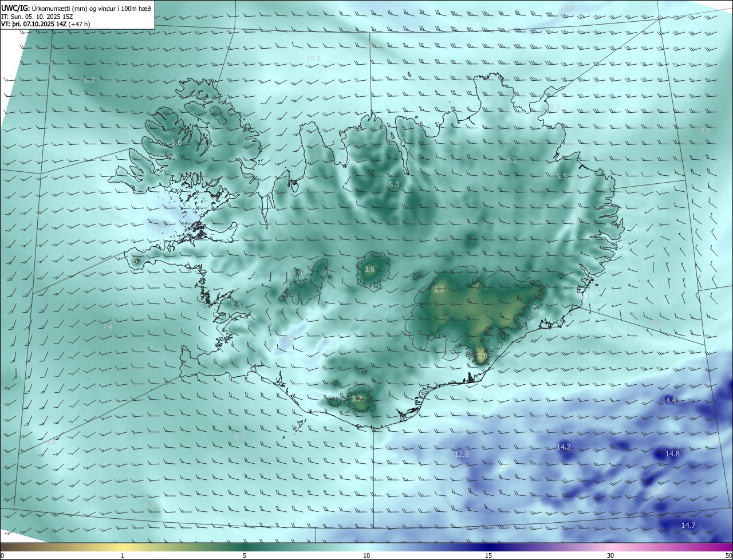The image size is (733, 560).
Task: Click the 7.7 value label on the map
Action: (705, 131)
